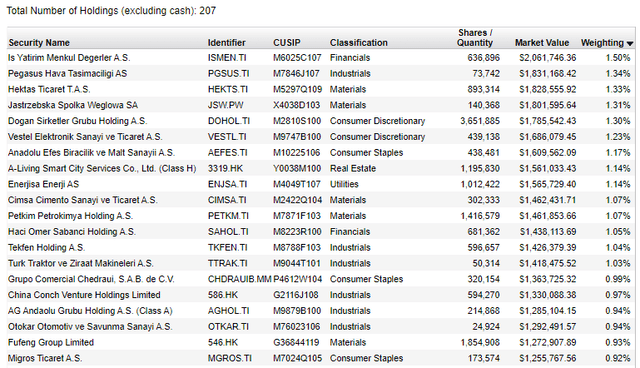The width and height of the screenshot is (640, 368).
Task: Sort by Classification column header
Action: coord(359,43)
